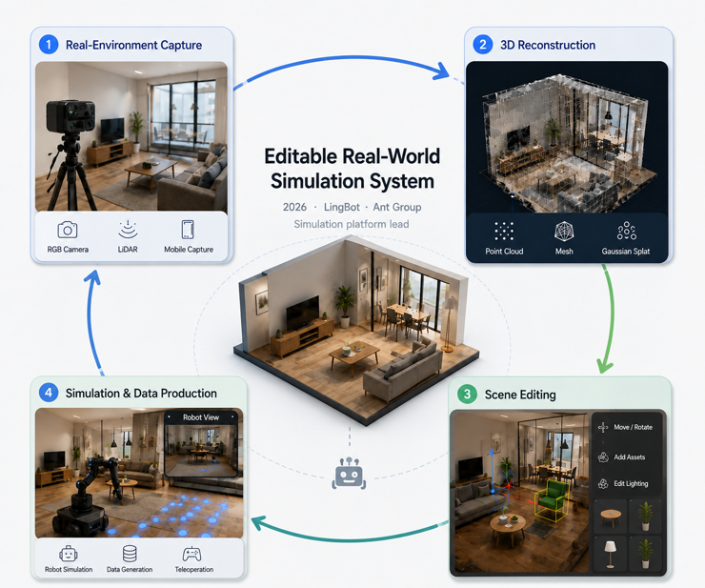Select the Point Cloud icon
The width and height of the screenshot is (705, 588).
[504, 232]
